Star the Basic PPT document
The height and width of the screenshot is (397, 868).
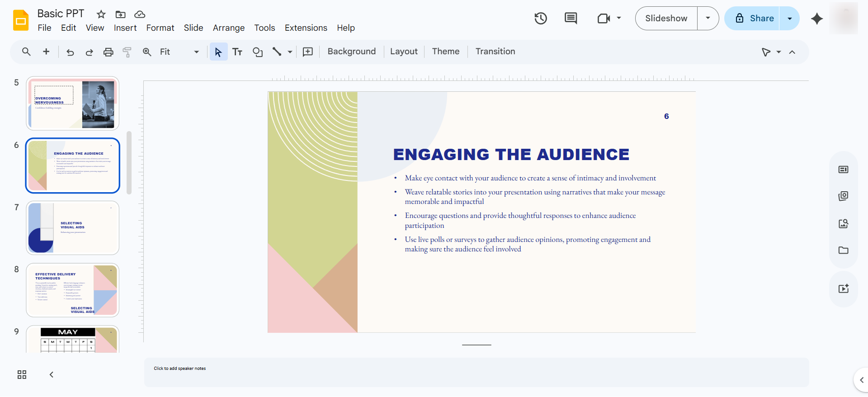pos(101,14)
